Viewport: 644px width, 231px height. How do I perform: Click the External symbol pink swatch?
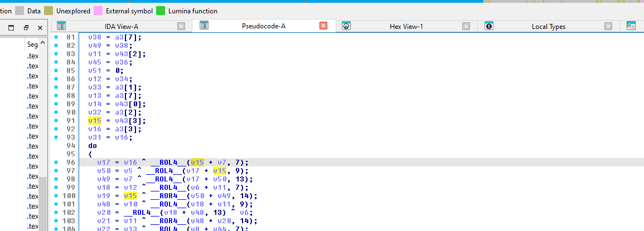98,11
